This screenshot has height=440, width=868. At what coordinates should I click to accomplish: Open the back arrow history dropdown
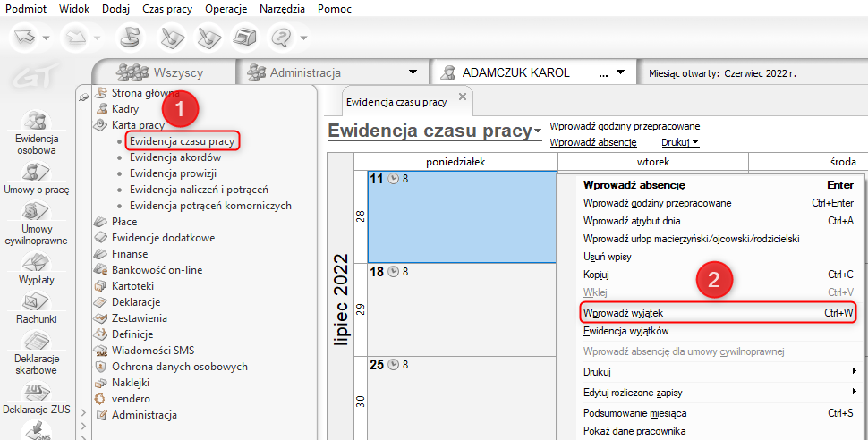[x=46, y=38]
